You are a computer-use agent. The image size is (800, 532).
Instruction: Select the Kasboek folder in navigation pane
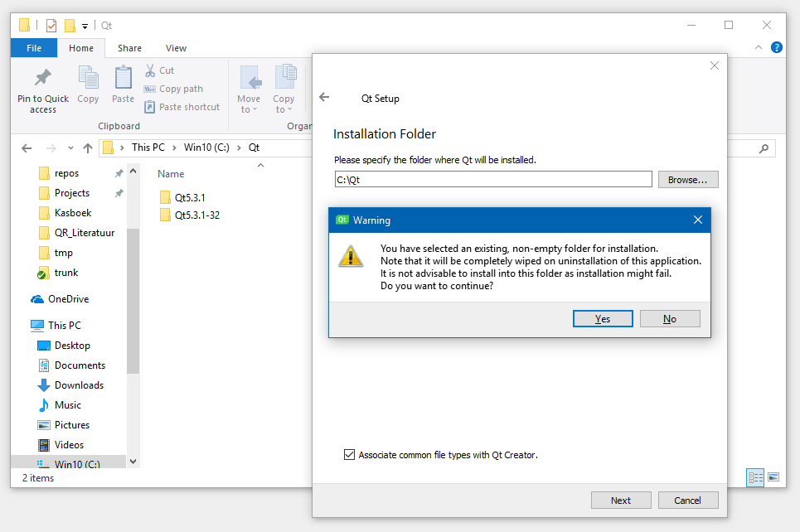[x=72, y=213]
